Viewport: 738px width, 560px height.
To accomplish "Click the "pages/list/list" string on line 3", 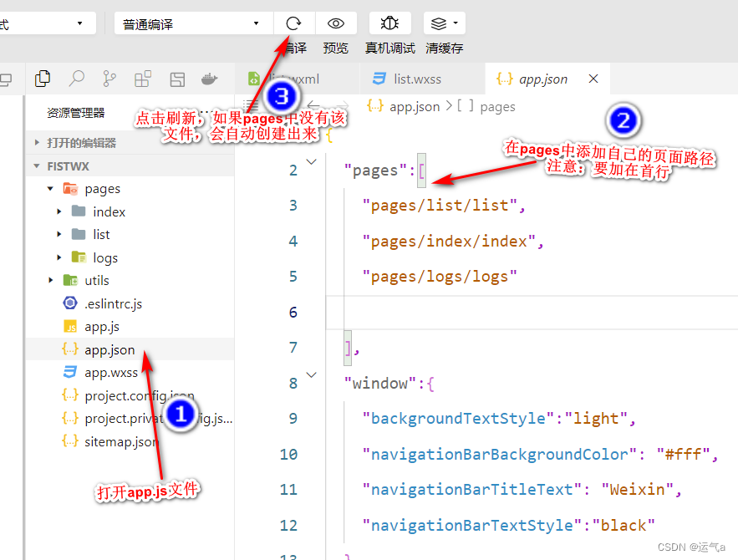I will [440, 206].
